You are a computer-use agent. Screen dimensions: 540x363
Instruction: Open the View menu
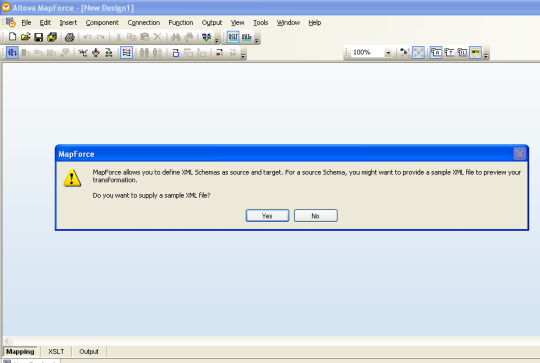(237, 23)
